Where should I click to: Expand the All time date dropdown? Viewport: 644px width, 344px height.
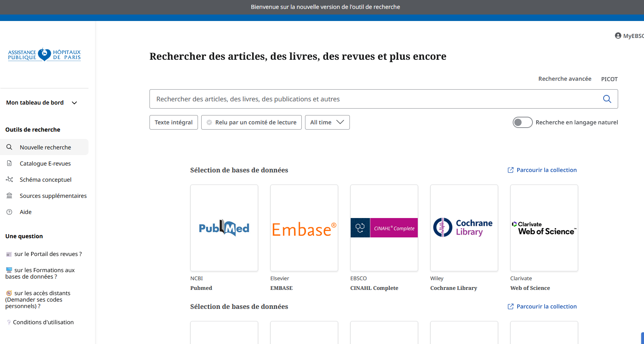click(327, 122)
